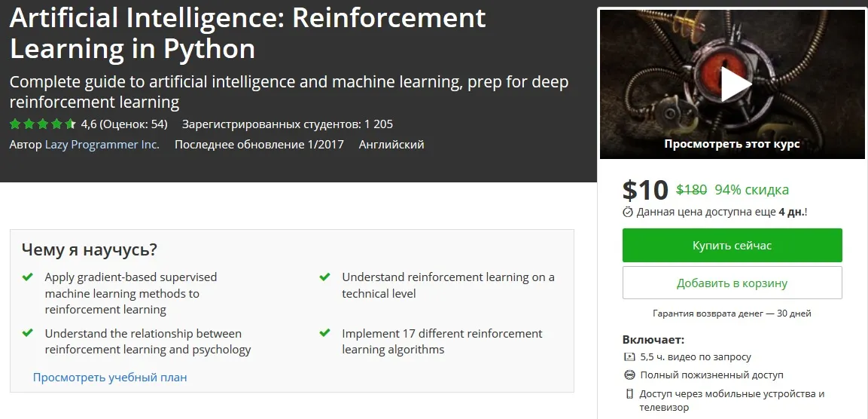Click the lifetime access icon
868x419 pixels.
[x=629, y=375]
